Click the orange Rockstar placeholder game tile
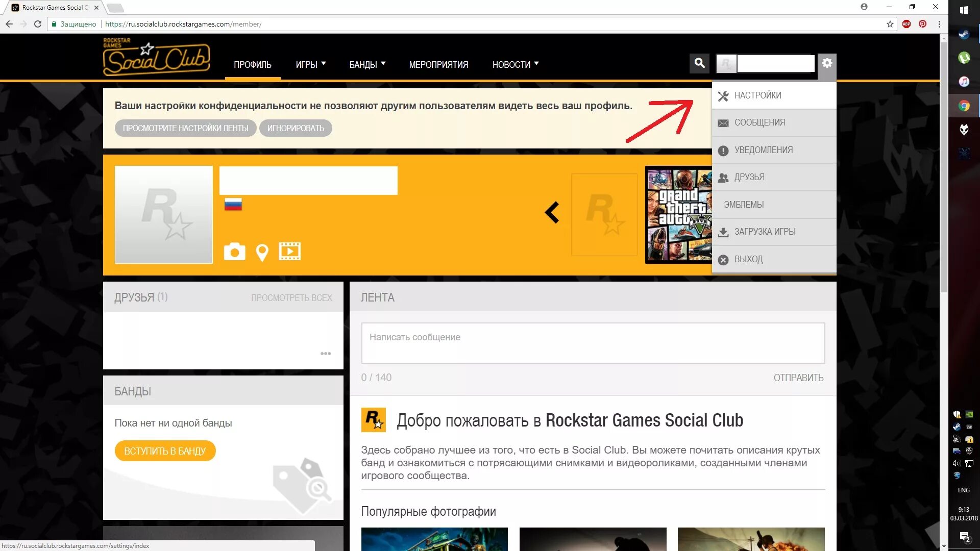 [x=604, y=215]
